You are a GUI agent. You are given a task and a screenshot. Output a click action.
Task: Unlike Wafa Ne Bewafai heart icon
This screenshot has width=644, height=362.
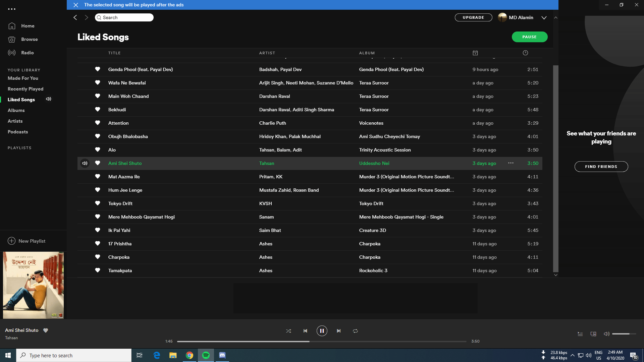coord(98,82)
